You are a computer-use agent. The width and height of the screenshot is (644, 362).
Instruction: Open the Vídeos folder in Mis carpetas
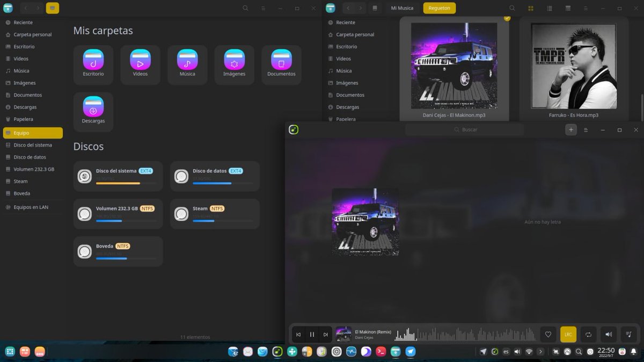click(x=140, y=64)
